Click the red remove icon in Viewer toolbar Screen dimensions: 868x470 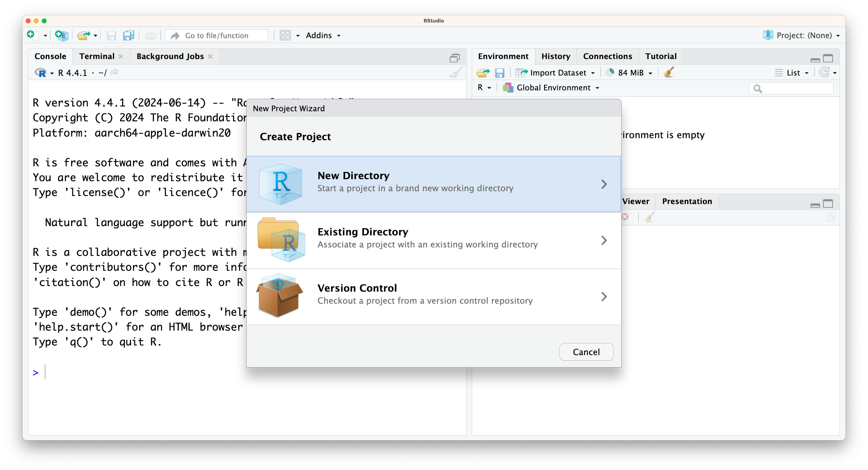click(625, 217)
